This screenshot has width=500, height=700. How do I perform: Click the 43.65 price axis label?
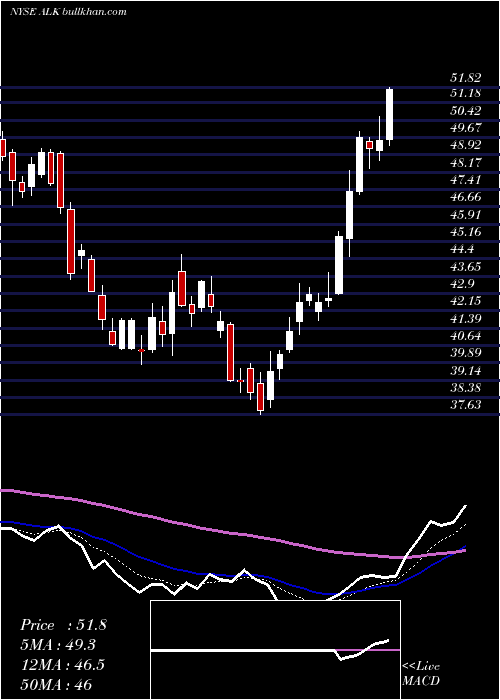466,267
